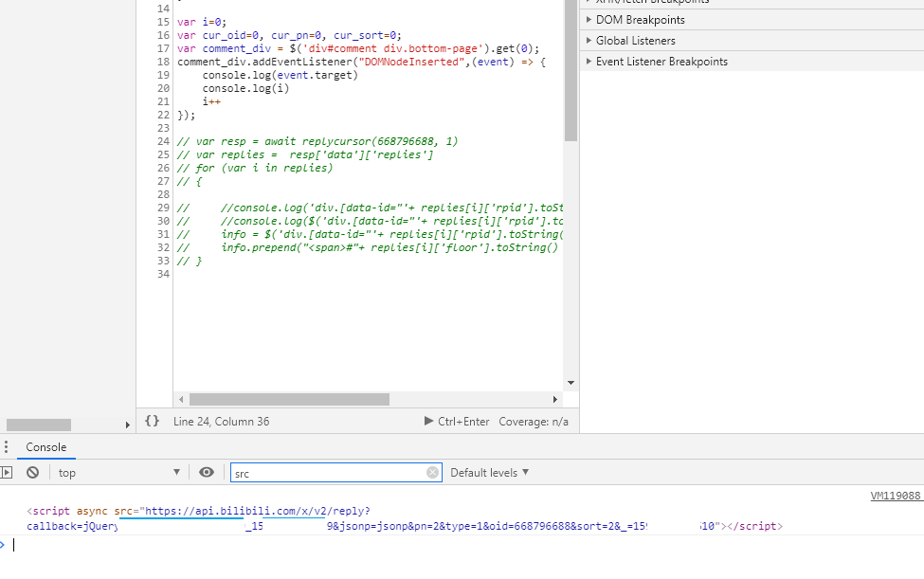Click the editor's horizontal scrollbar thumb

289,399
